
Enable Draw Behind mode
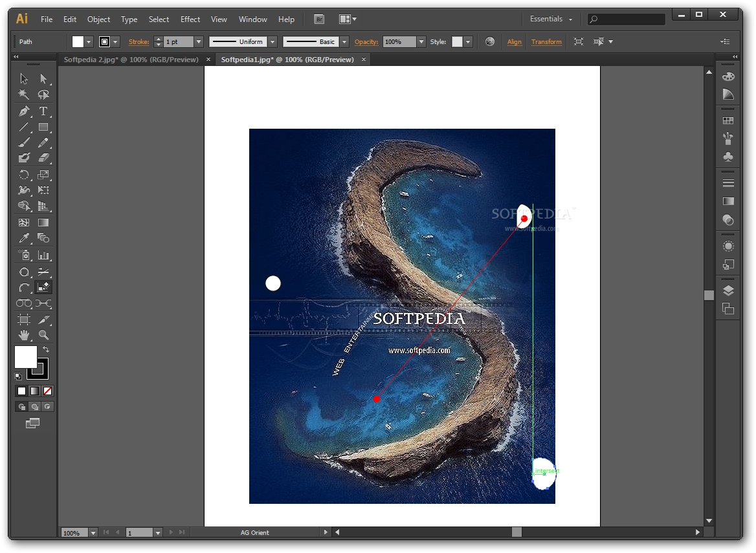click(35, 407)
